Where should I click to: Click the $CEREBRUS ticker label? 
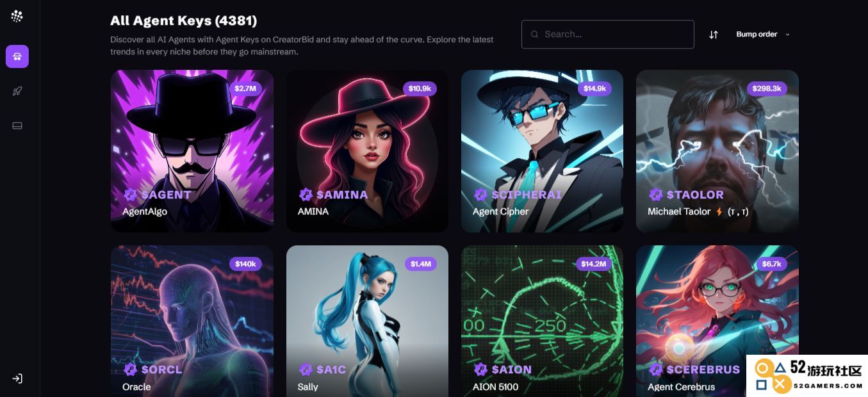click(703, 369)
